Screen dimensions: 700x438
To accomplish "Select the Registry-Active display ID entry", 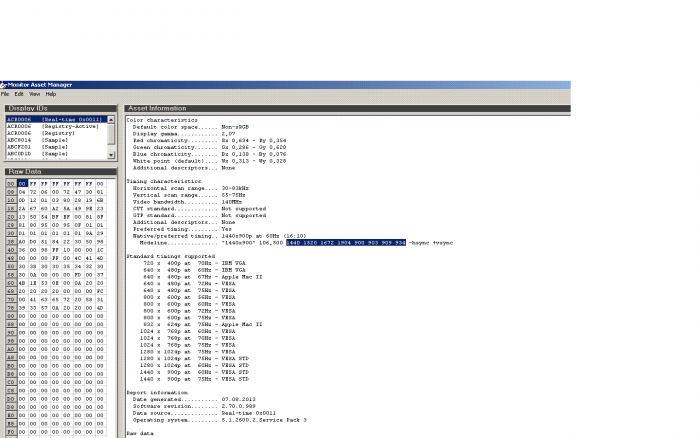I will (56, 126).
